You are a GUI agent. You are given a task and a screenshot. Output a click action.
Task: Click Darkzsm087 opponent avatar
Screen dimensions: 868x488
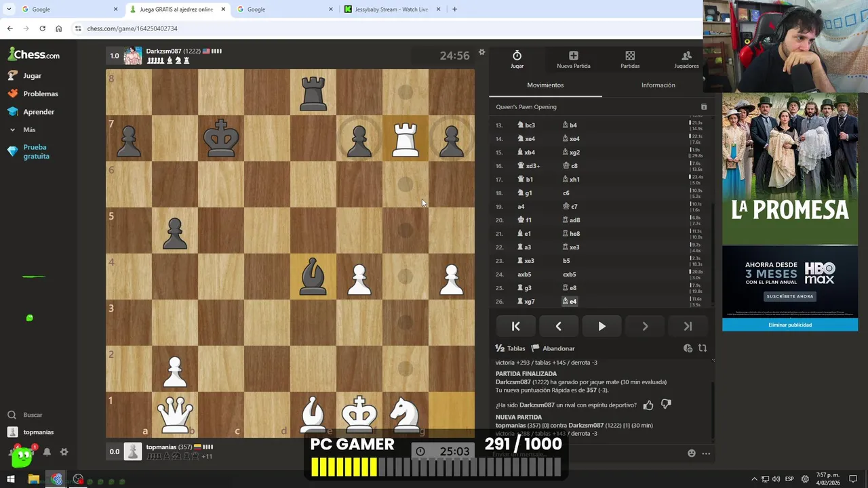[133, 56]
